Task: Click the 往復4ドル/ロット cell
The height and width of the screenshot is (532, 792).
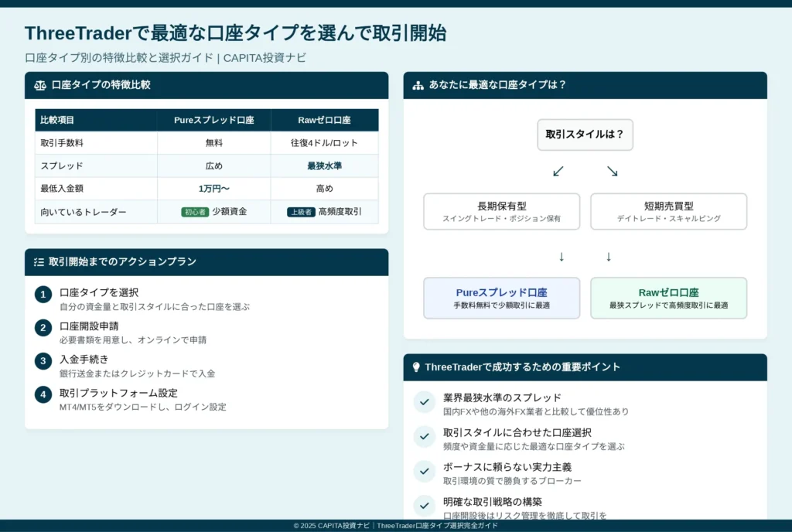Action: (x=325, y=143)
